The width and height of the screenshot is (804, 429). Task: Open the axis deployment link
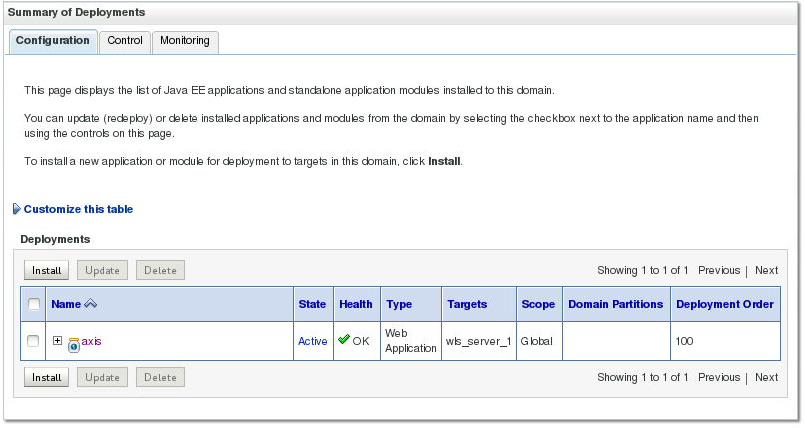(91, 341)
